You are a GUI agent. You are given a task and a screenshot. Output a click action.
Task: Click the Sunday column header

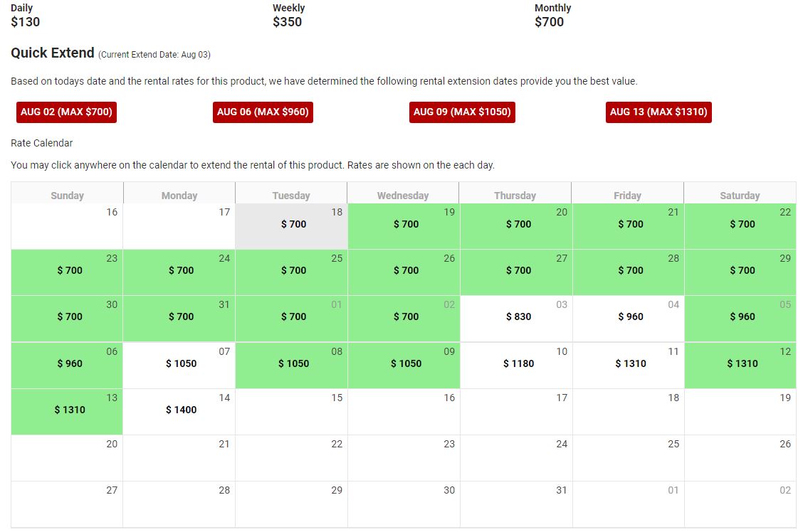pyautogui.click(x=66, y=195)
